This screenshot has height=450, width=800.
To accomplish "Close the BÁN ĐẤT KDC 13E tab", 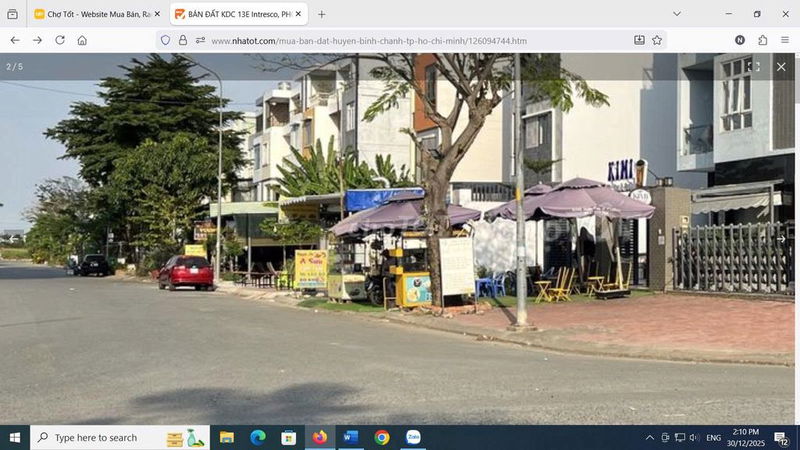I will 298,14.
